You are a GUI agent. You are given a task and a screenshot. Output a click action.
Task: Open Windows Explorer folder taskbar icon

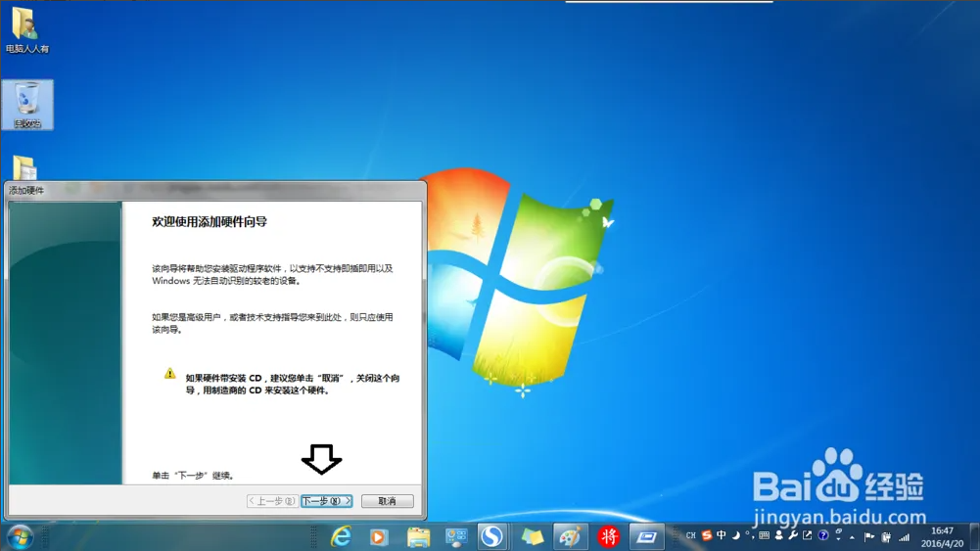pyautogui.click(x=418, y=536)
